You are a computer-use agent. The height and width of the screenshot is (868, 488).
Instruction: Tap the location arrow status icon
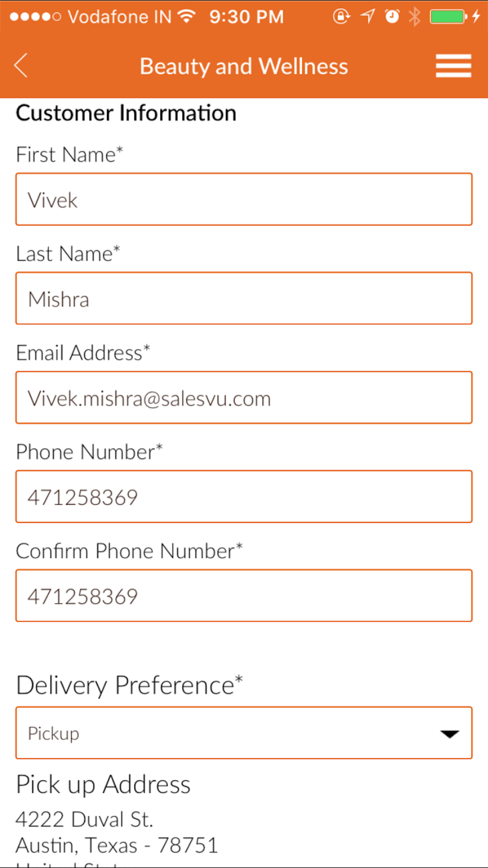[368, 17]
